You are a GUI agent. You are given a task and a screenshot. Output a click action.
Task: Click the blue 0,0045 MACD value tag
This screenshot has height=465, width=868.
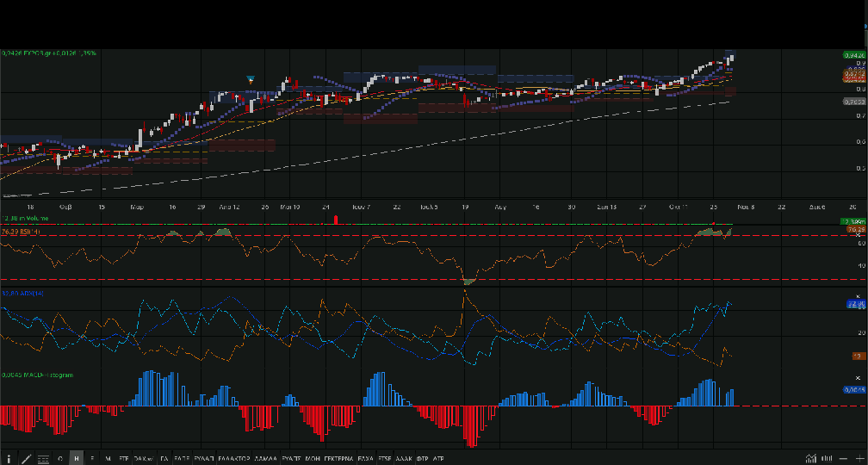pos(854,390)
